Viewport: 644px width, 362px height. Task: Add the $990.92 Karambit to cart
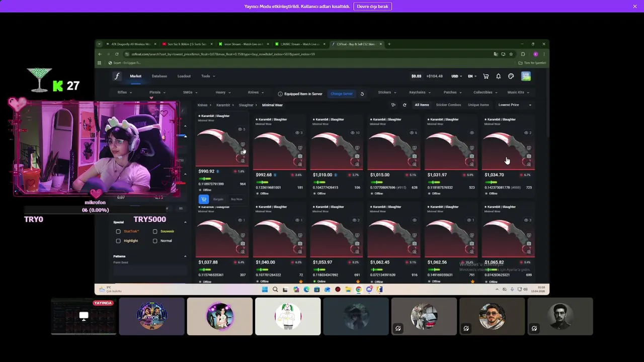click(203, 199)
